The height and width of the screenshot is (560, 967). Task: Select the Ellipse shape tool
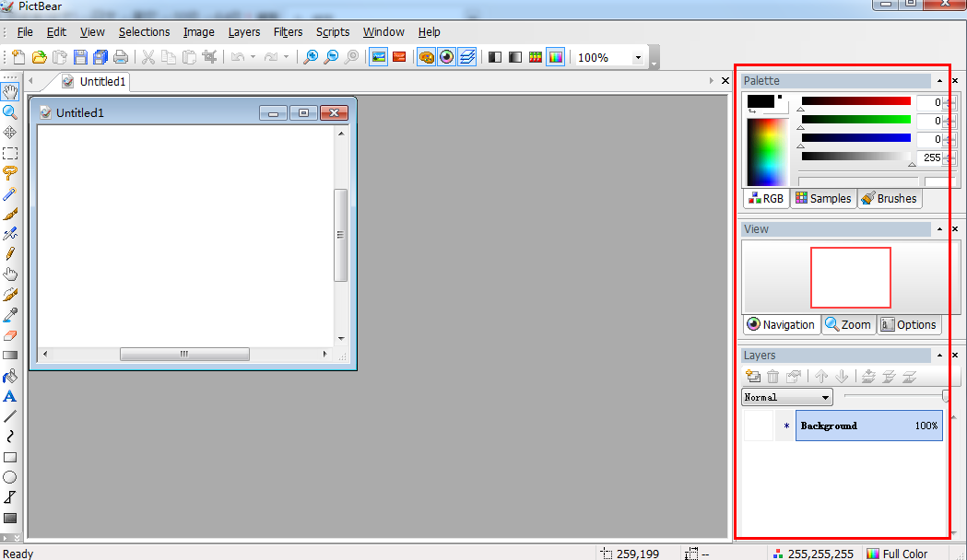coord(10,477)
